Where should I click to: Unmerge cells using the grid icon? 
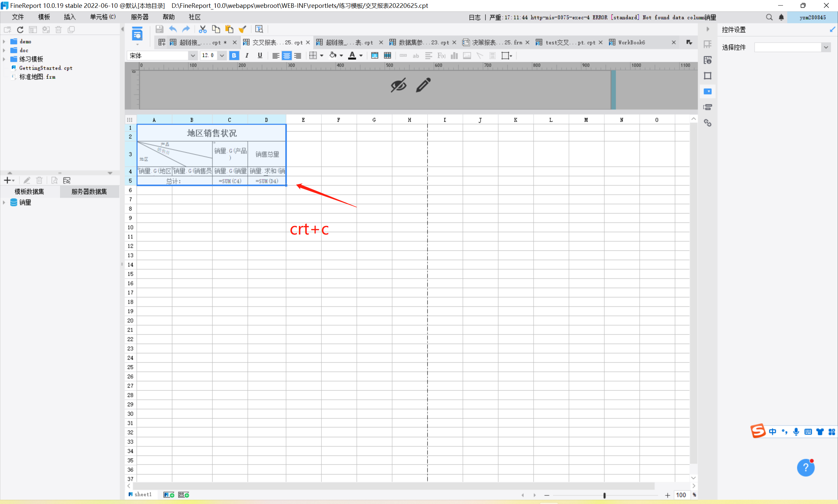[x=387, y=56]
